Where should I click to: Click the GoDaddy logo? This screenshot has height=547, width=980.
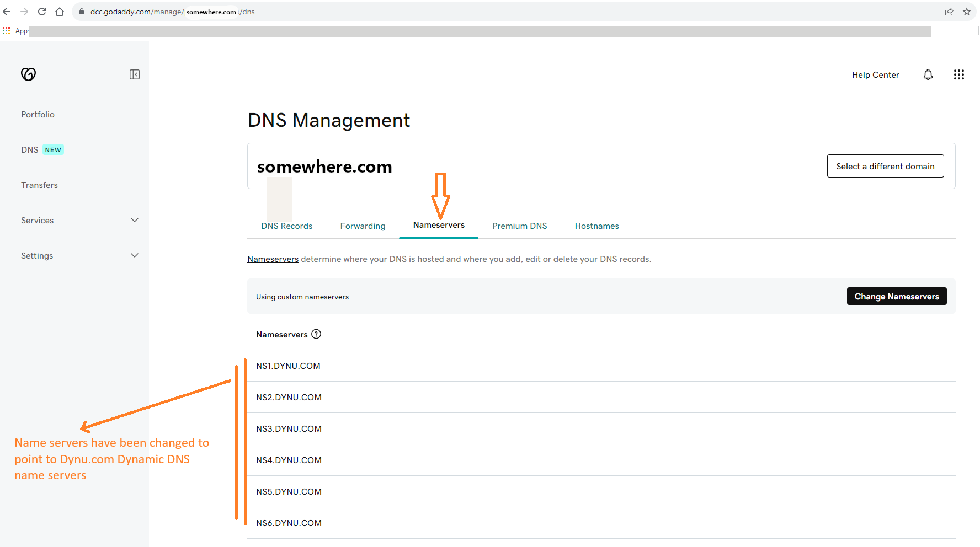click(28, 74)
